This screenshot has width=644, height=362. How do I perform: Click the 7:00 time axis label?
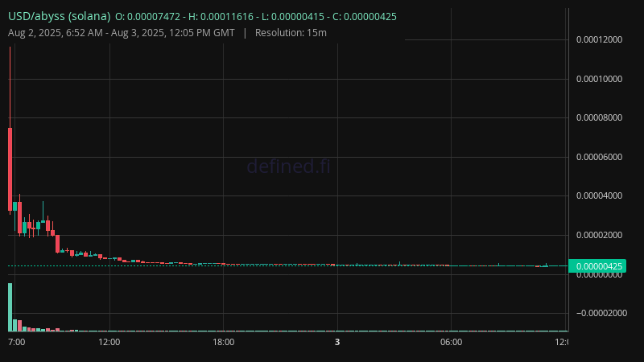pos(16,343)
